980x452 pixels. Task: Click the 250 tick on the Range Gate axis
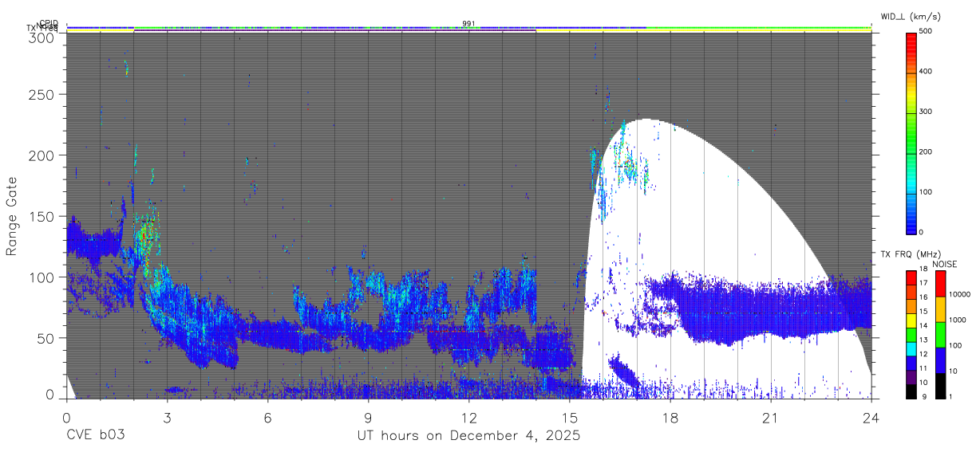click(x=42, y=94)
